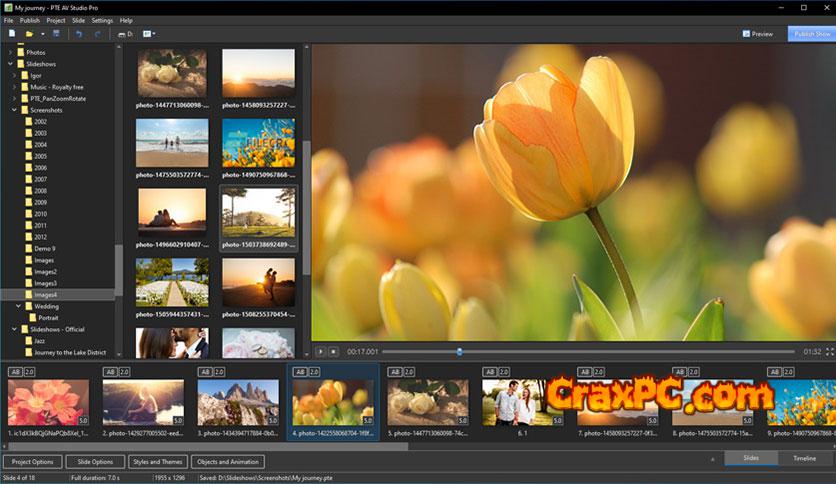Viewport: 836px width, 484px height.
Task: Click the Save project icon
Action: coord(56,34)
